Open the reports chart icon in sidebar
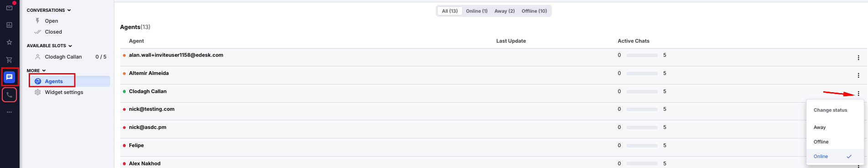This screenshot has width=868, height=168. (9, 25)
